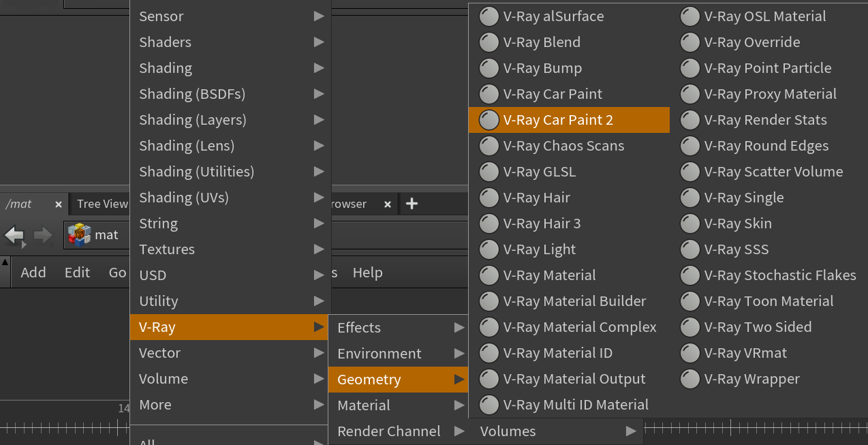Expand the Shading (BSDFs) submenu arrow
The image size is (868, 445).
pyautogui.click(x=319, y=94)
